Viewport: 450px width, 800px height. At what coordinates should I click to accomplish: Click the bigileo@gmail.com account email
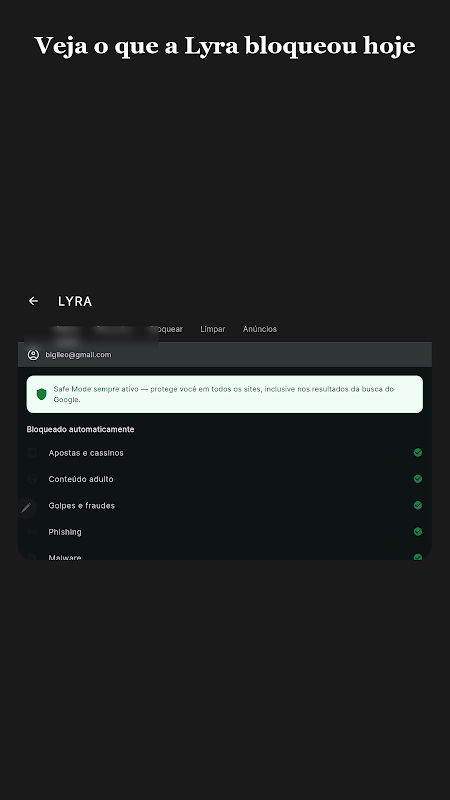(78, 355)
